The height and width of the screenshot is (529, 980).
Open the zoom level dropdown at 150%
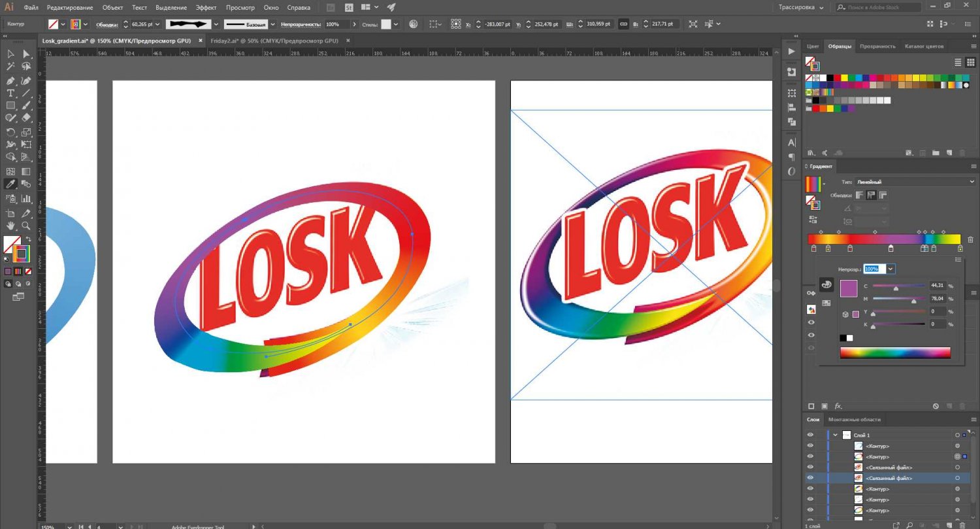click(x=71, y=526)
